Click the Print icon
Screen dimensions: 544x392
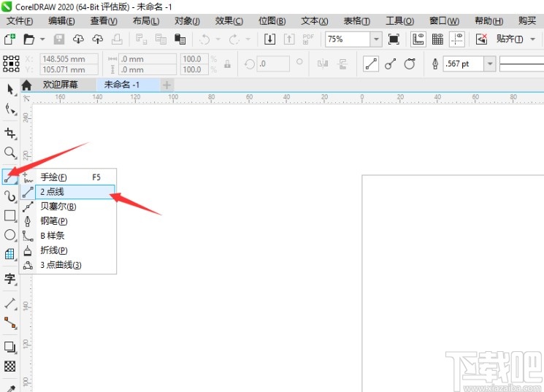coord(117,39)
